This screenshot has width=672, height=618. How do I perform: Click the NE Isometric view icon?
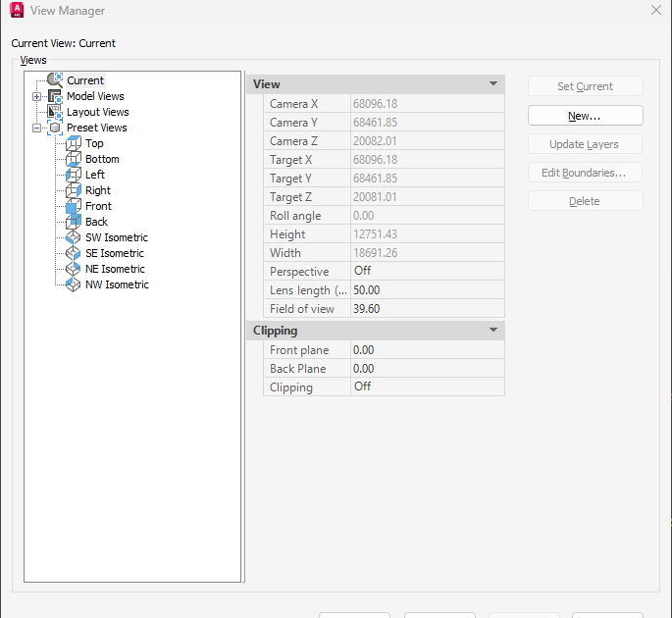point(74,269)
